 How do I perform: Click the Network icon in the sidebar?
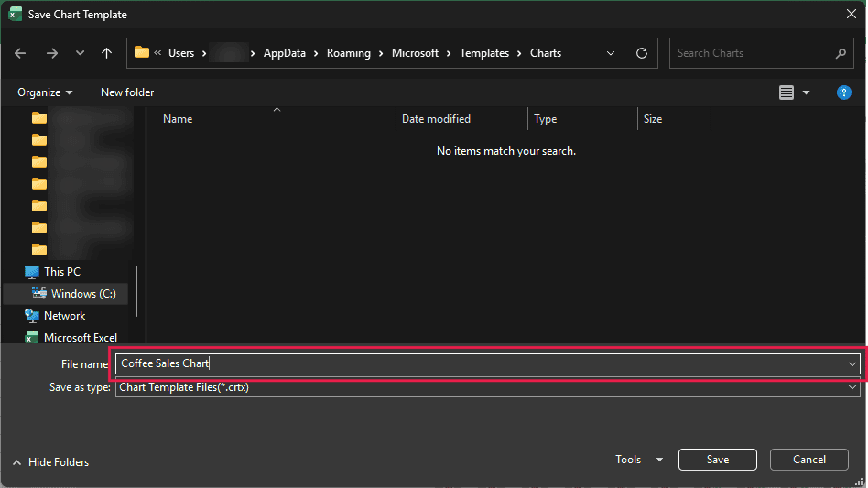point(32,316)
